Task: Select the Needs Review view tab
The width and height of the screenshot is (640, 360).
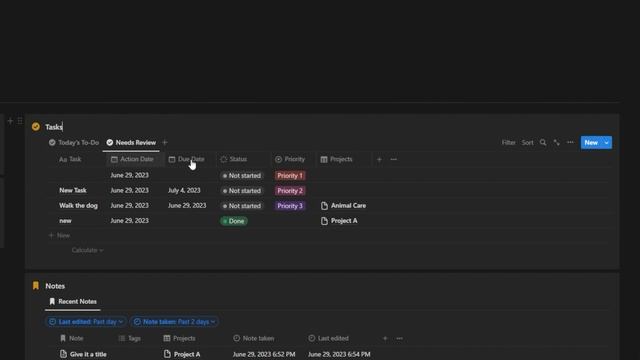Action: [x=131, y=142]
